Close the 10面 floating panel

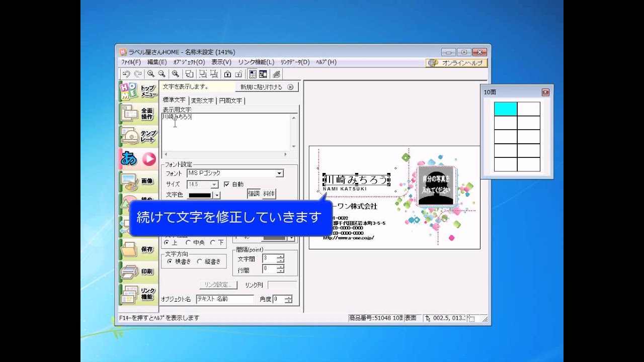[545, 93]
